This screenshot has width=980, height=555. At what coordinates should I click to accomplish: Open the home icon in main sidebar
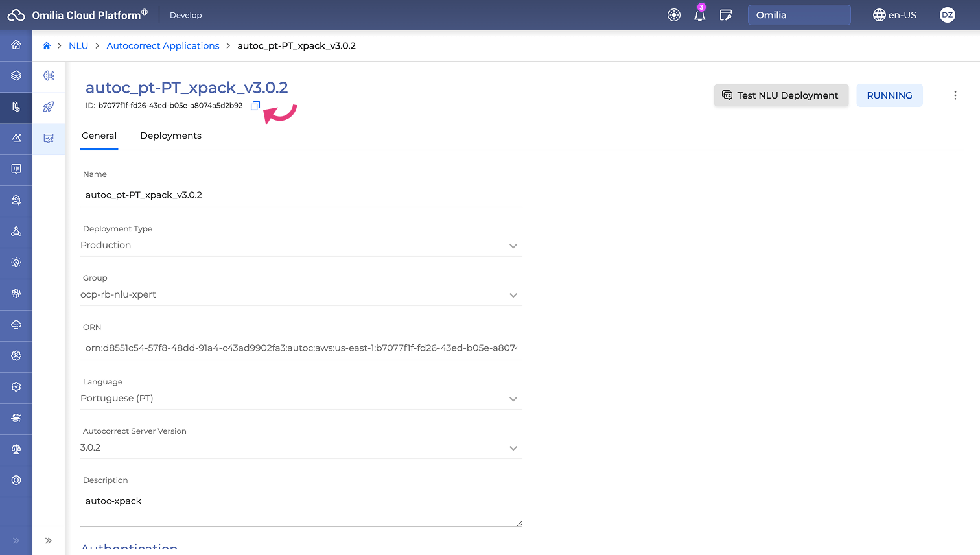[16, 45]
